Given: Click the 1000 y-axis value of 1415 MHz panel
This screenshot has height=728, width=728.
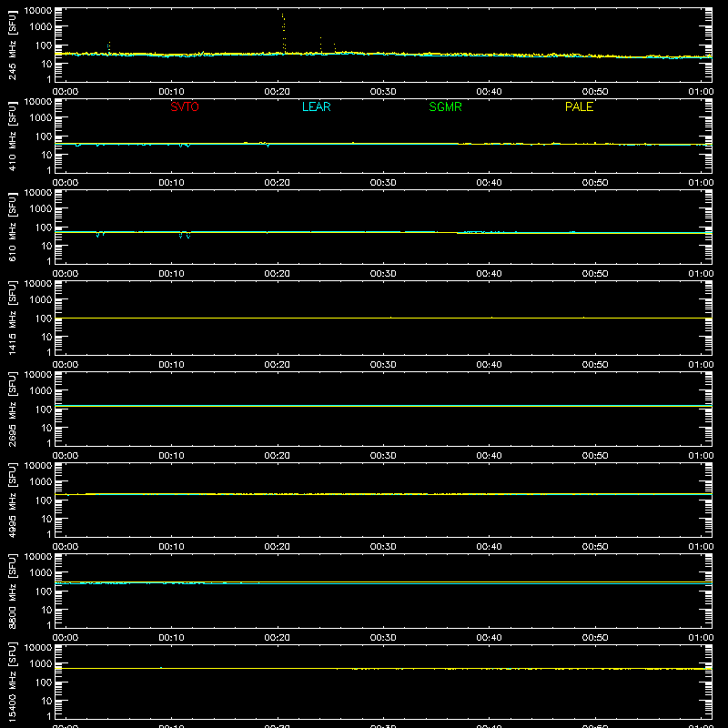Looking at the screenshot, I should [x=41, y=300].
